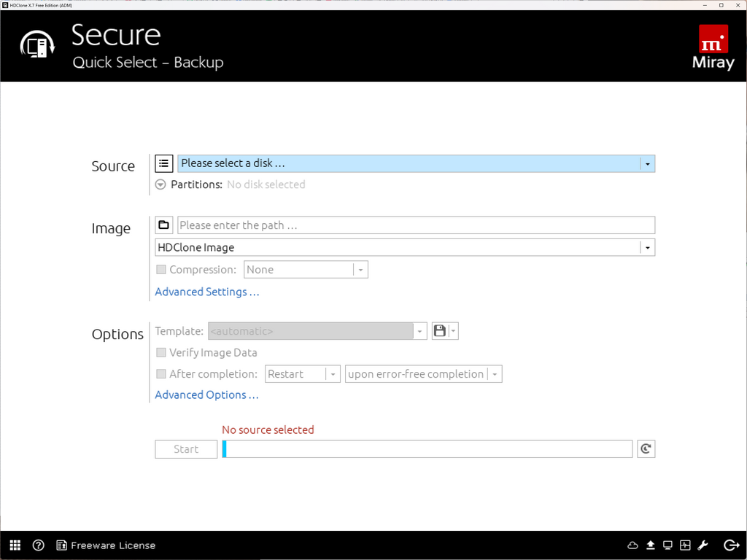Close the HDClone window
The height and width of the screenshot is (560, 747).
[738, 5]
